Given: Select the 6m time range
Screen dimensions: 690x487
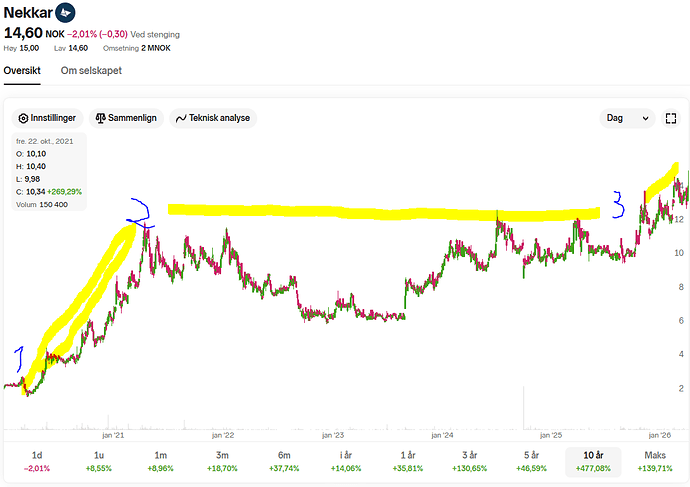Looking at the screenshot, I should [x=284, y=461].
